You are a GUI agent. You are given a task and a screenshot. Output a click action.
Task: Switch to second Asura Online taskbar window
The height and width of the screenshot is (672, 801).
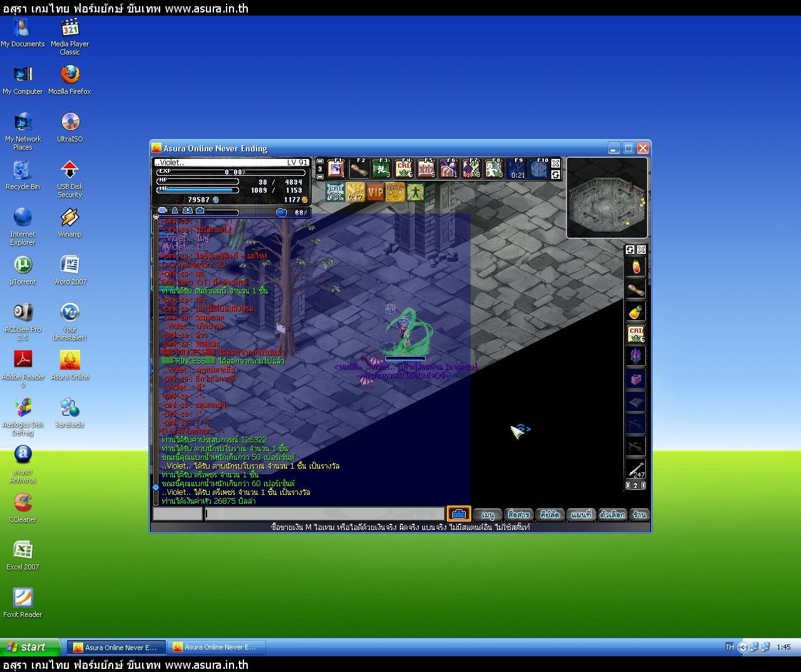(215, 647)
